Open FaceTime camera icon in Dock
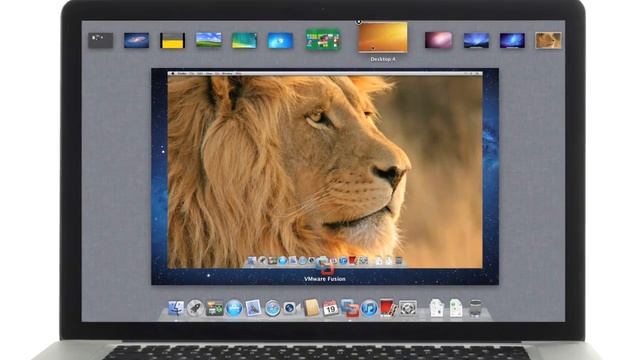This screenshot has height=360, width=640. (291, 308)
